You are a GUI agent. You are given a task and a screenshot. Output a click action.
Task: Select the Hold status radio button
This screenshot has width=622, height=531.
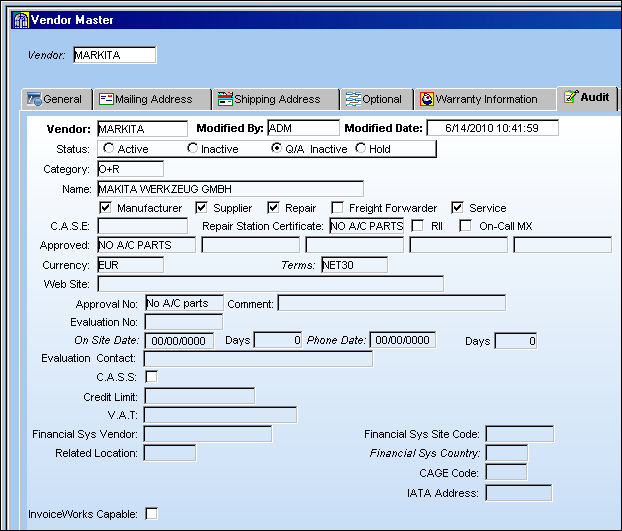click(360, 148)
